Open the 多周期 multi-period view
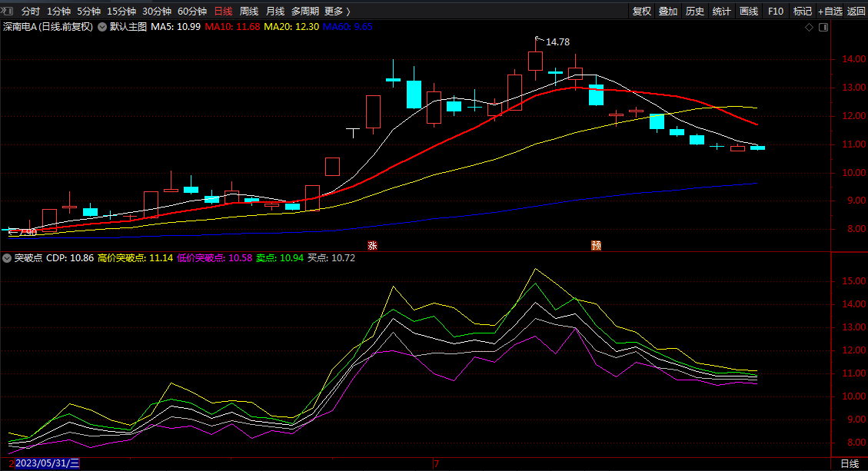868x471 pixels. point(305,11)
